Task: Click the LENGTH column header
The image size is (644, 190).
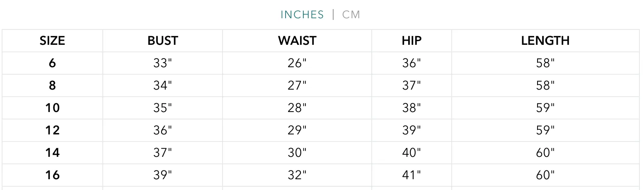Action: tap(545, 41)
